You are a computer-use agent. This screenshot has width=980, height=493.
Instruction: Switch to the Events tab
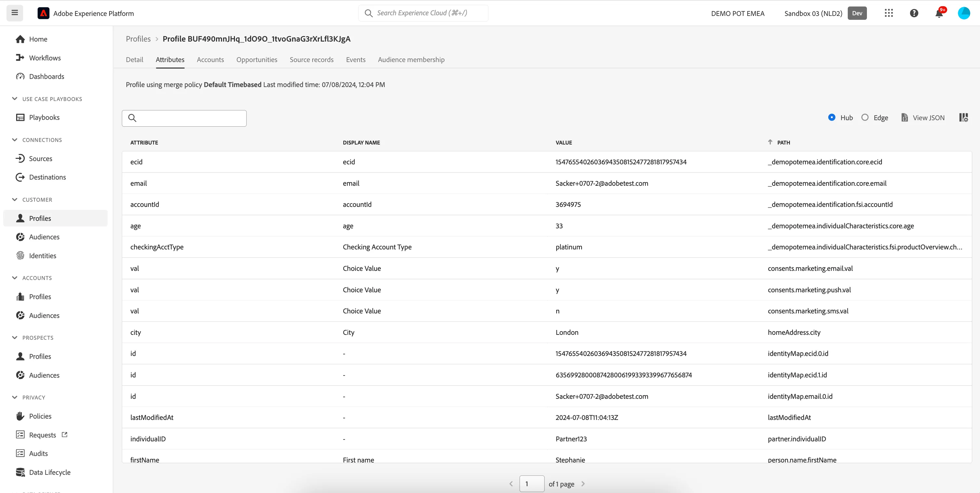(x=355, y=60)
